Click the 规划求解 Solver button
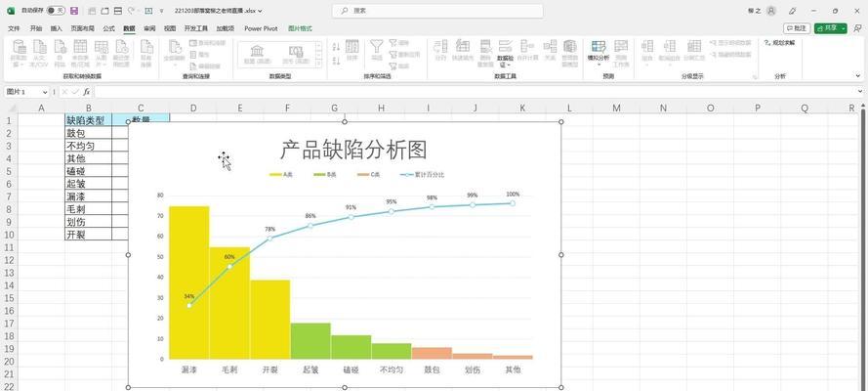The image size is (868, 391). [779, 43]
